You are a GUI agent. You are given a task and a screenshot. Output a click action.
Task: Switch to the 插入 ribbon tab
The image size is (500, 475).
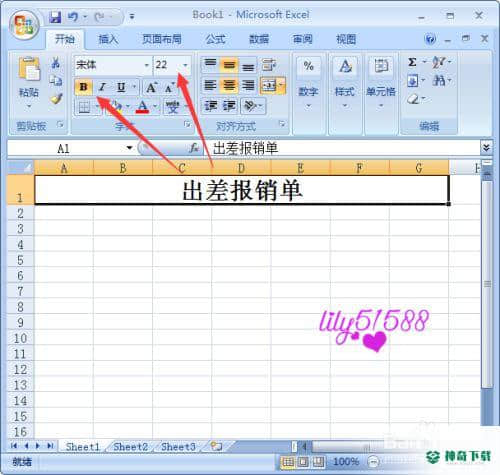(108, 39)
